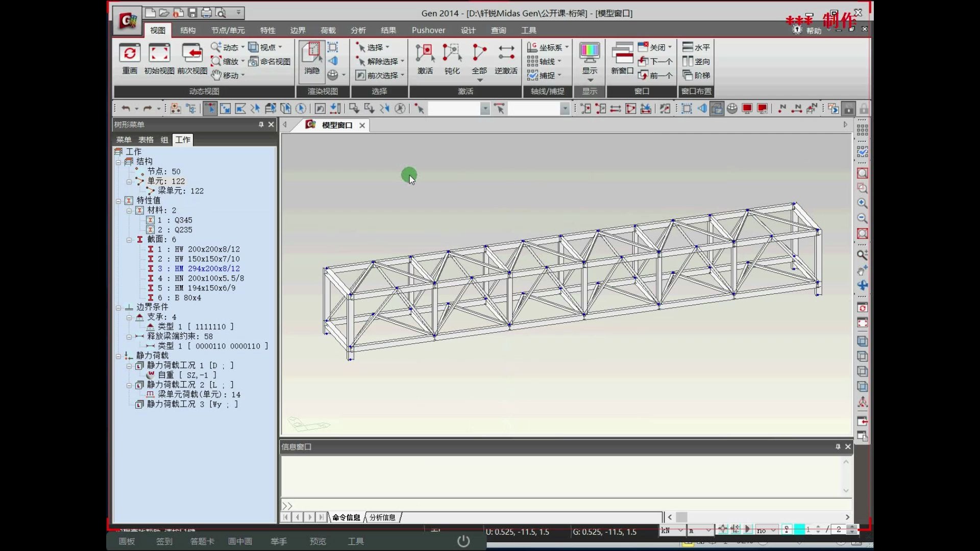The image size is (980, 551).
Task: Open the 分析信息 message tab
Action: (x=382, y=517)
